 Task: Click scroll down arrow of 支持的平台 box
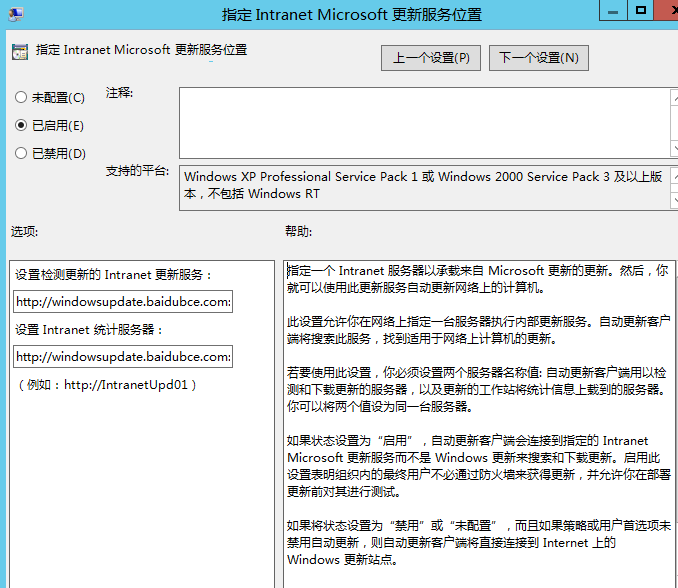[x=675, y=200]
